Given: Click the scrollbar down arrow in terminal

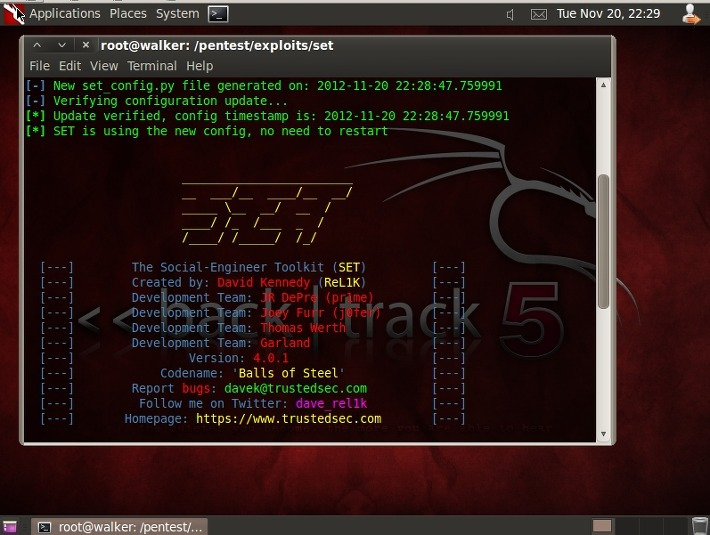Looking at the screenshot, I should point(603,434).
